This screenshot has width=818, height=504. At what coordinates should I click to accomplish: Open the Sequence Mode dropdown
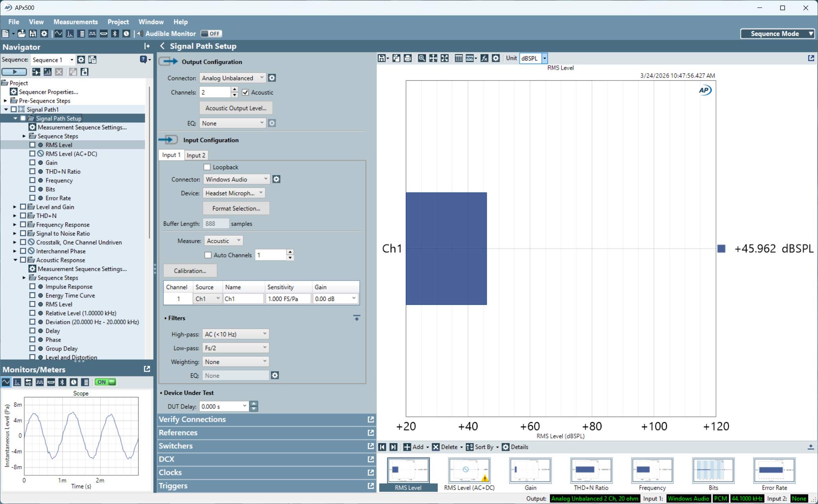pos(777,34)
